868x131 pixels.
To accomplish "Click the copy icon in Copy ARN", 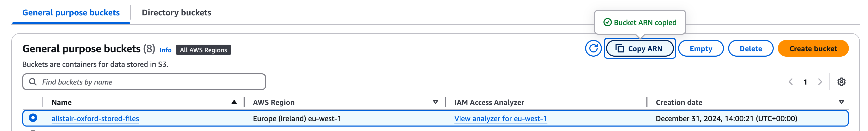I will 619,49.
